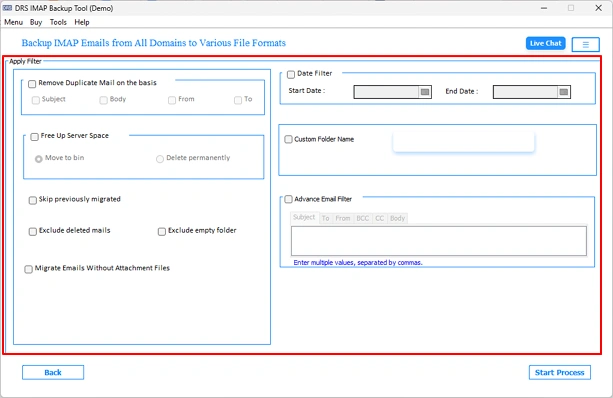Click the 'Enter multiple values, separated by commas.' hint

point(358,262)
